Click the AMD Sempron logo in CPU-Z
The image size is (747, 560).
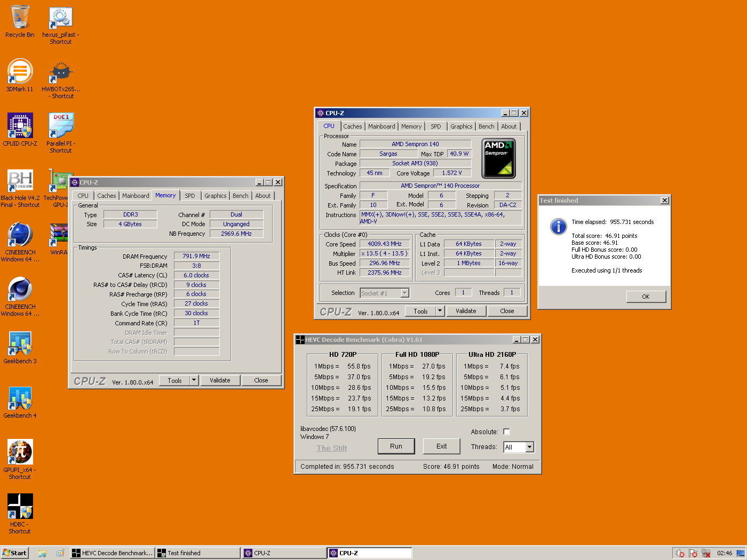tap(498, 158)
